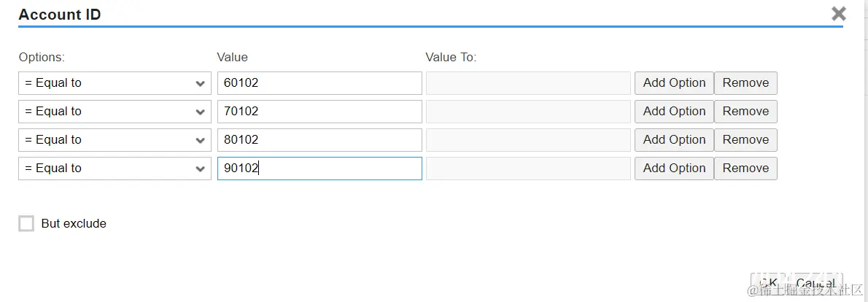Image resolution: width=868 pixels, height=302 pixels.
Task: Check the But exclude checkbox
Action: pos(26,224)
